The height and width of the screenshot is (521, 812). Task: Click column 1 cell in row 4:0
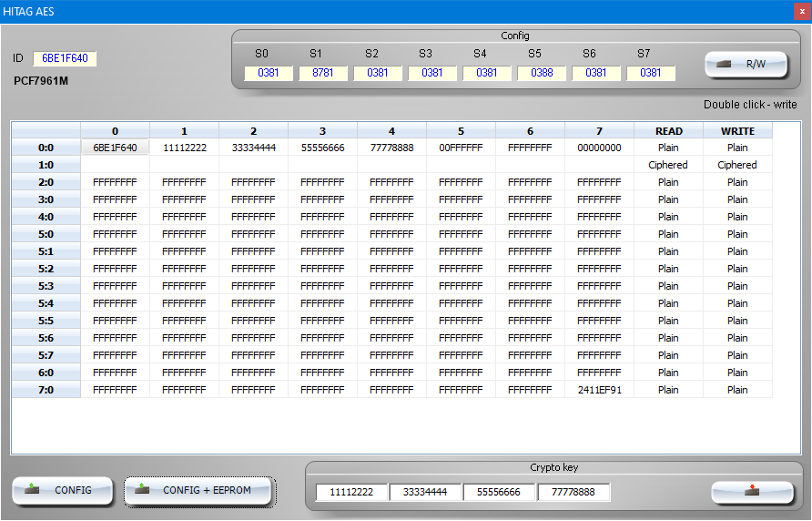coord(185,217)
